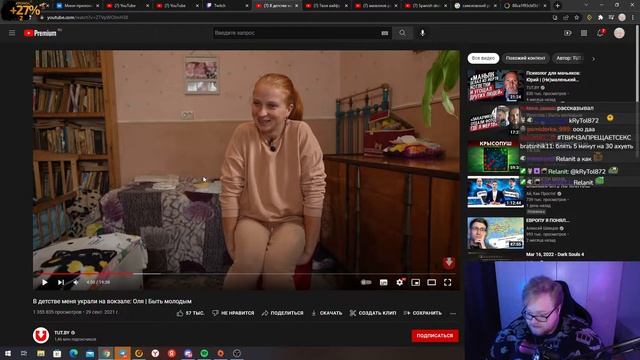The height and width of the screenshot is (360, 640).
Task: Click 'Сохранить' to save to a playlist
Action: (x=422, y=313)
